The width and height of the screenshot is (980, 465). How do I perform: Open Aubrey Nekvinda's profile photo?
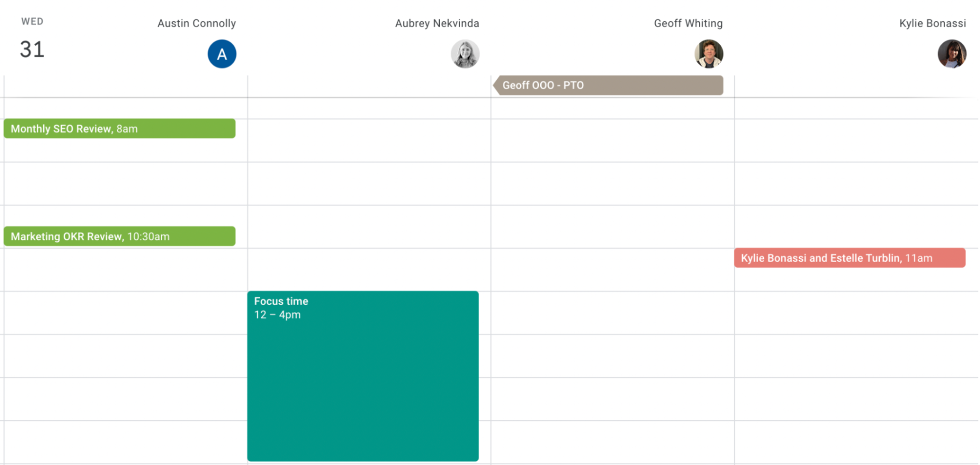(465, 54)
